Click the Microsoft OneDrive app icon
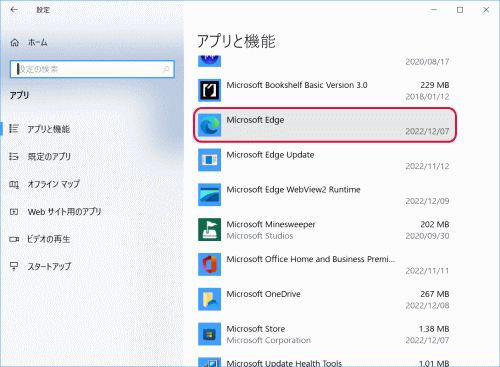 (x=209, y=299)
